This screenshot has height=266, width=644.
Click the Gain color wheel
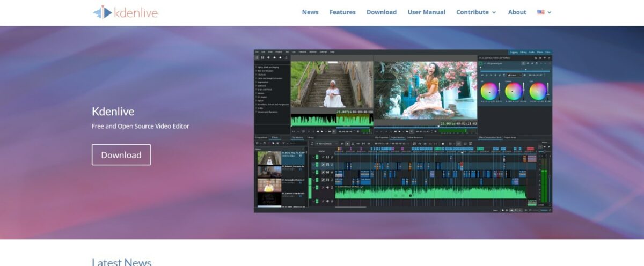[x=538, y=91]
